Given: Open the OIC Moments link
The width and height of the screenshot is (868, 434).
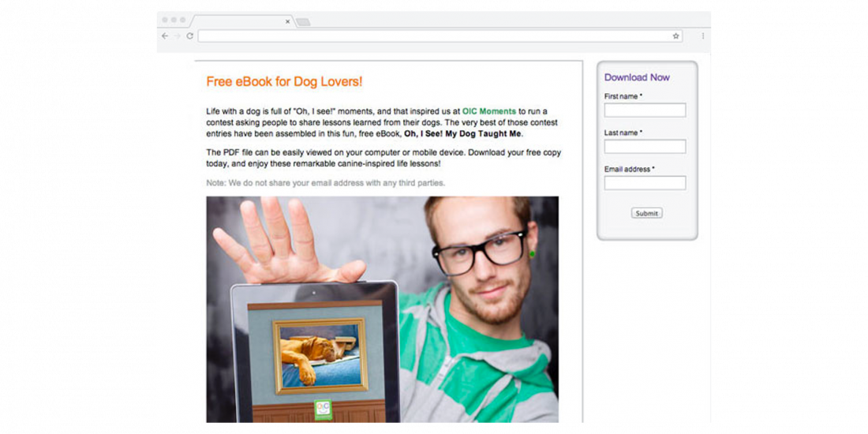Looking at the screenshot, I should coord(488,111).
